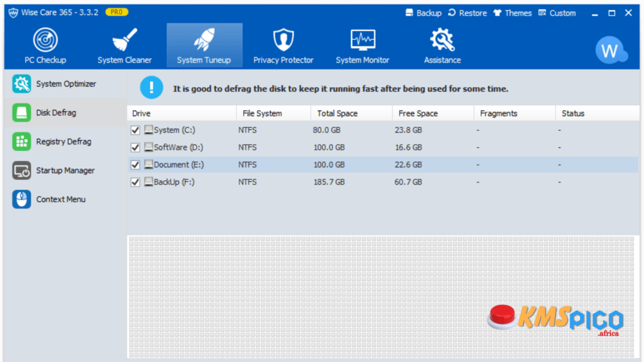Switch to the Privacy Protector tab label

point(283,60)
